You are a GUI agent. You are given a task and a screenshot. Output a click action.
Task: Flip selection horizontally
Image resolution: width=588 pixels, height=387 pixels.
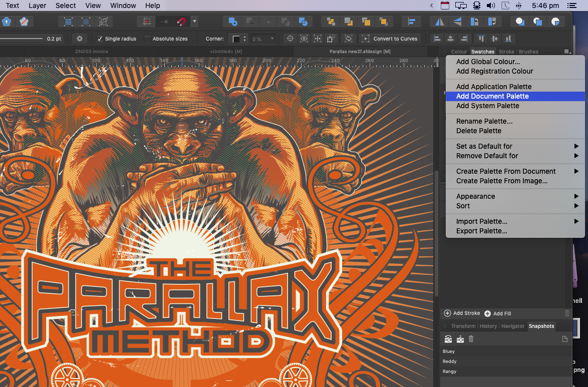pyautogui.click(x=440, y=22)
